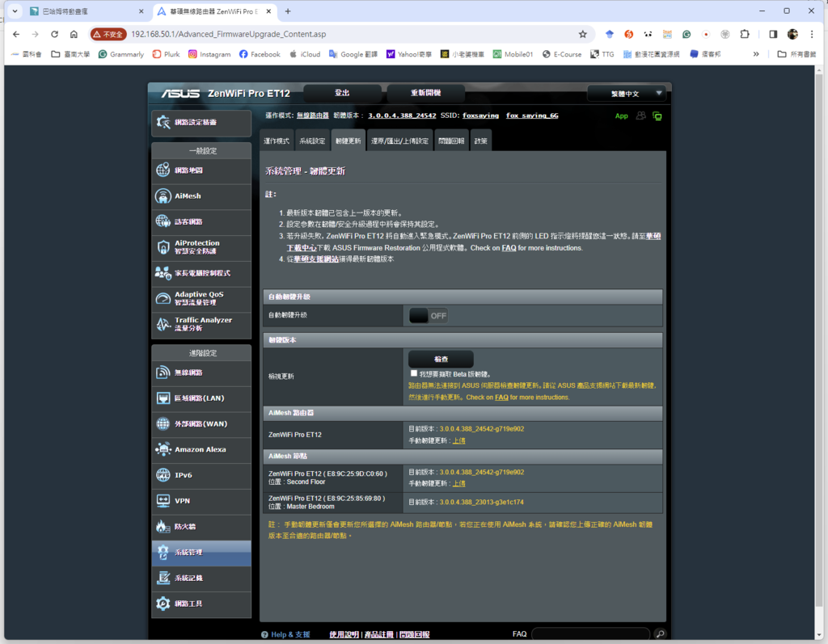Open the 網路設定精靈 setup wizard
This screenshot has width=828, height=644.
click(201, 123)
